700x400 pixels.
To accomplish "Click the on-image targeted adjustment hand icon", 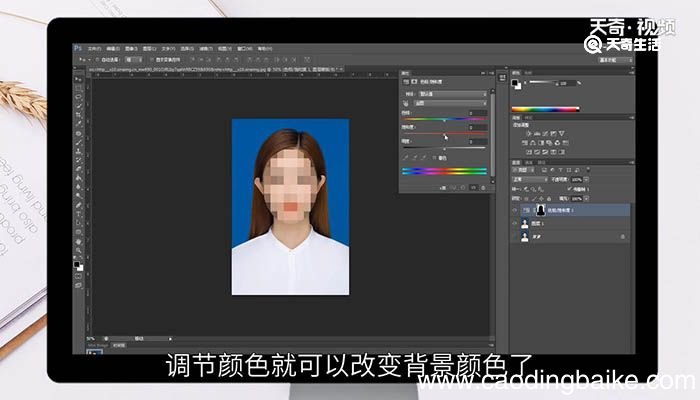I will (x=406, y=103).
